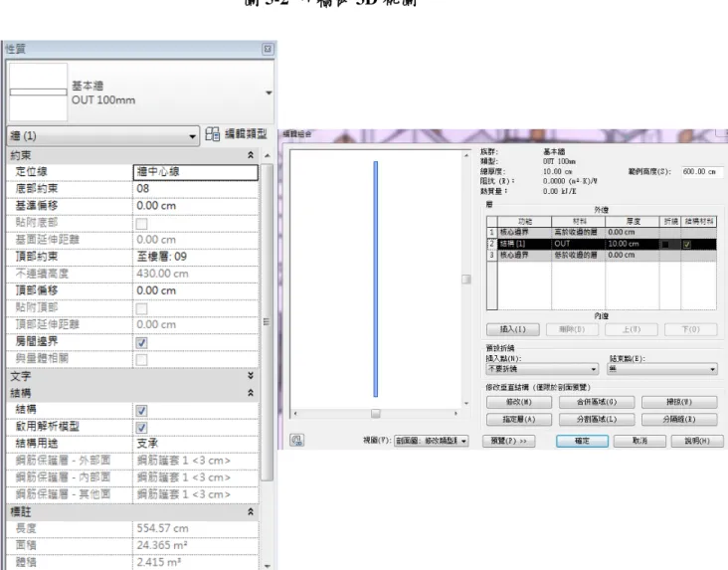Toggle the 貼附頂部 checkbox
728x570 pixels.
pyautogui.click(x=141, y=309)
